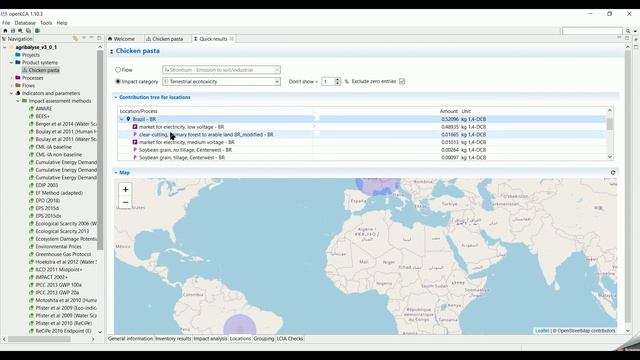640x360 pixels.
Task: Select the Flow radio button
Action: 118,70
